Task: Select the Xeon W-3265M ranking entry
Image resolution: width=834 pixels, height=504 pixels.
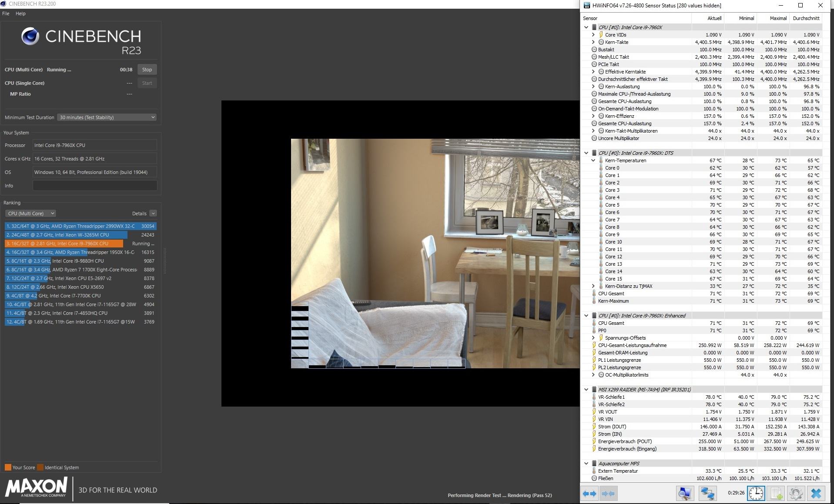Action: coord(80,235)
